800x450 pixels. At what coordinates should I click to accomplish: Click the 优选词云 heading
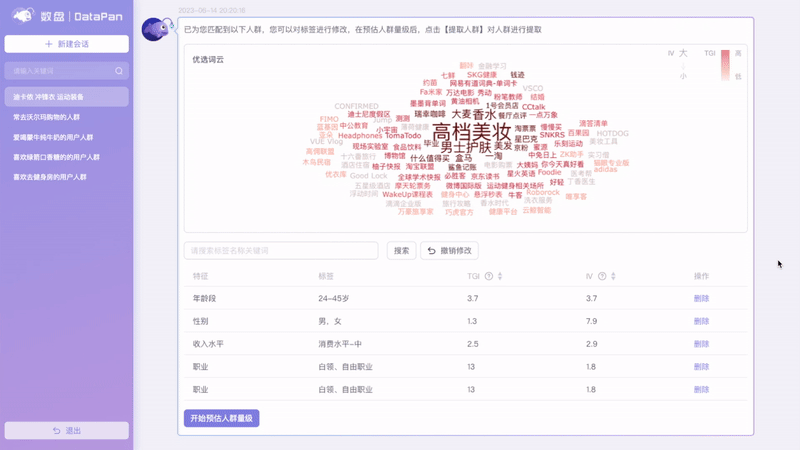(208, 59)
